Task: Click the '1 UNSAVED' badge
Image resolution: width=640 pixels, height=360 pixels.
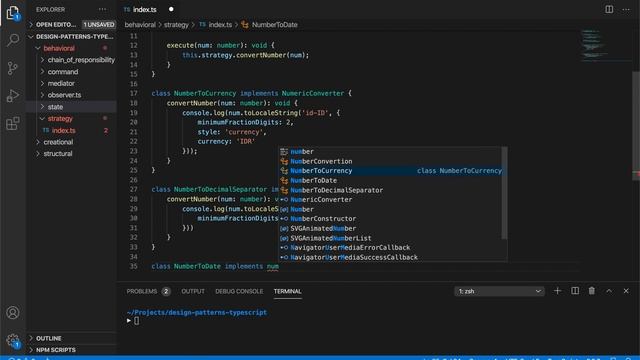Action: 99,24
